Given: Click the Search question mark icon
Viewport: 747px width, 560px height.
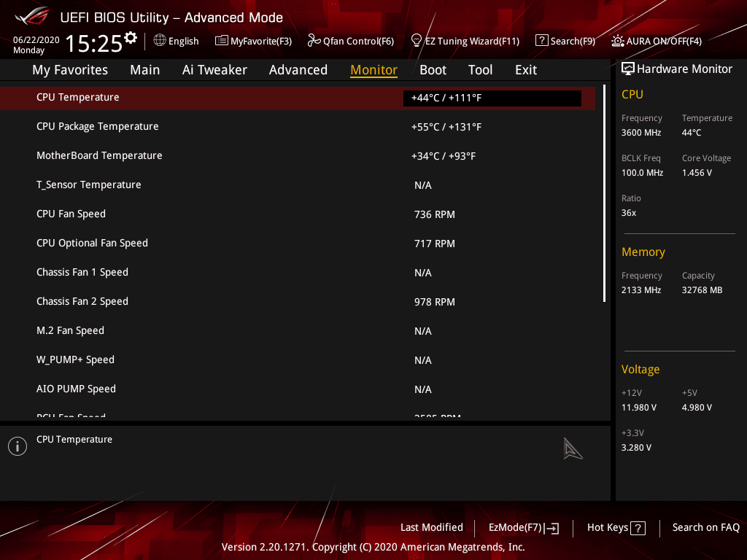Looking at the screenshot, I should [x=542, y=41].
